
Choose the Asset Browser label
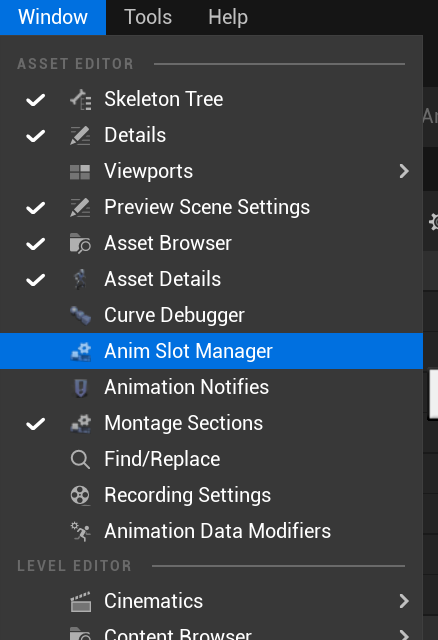coord(168,243)
